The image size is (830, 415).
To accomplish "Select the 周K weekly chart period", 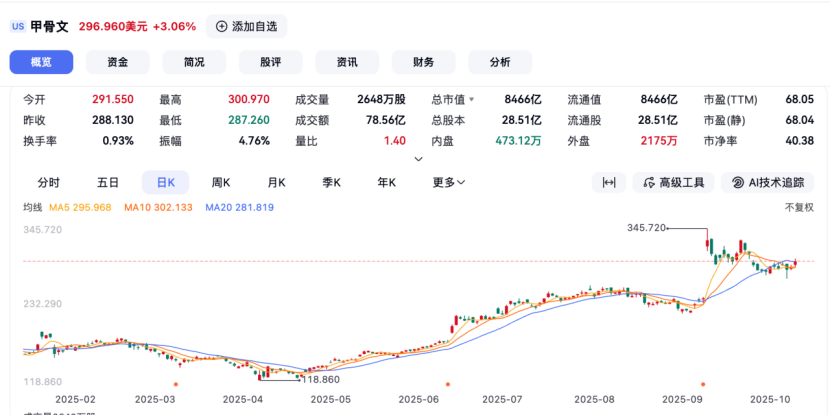I will pos(221,182).
